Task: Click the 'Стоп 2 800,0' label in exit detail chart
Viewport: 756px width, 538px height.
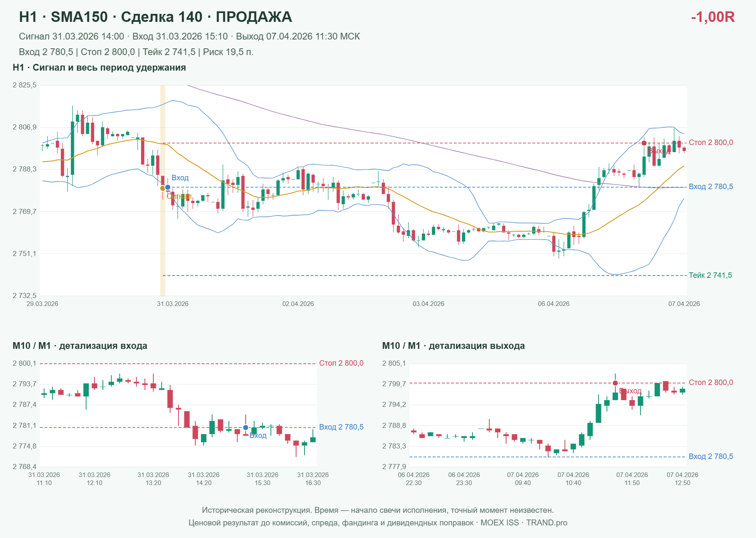Action: [711, 382]
